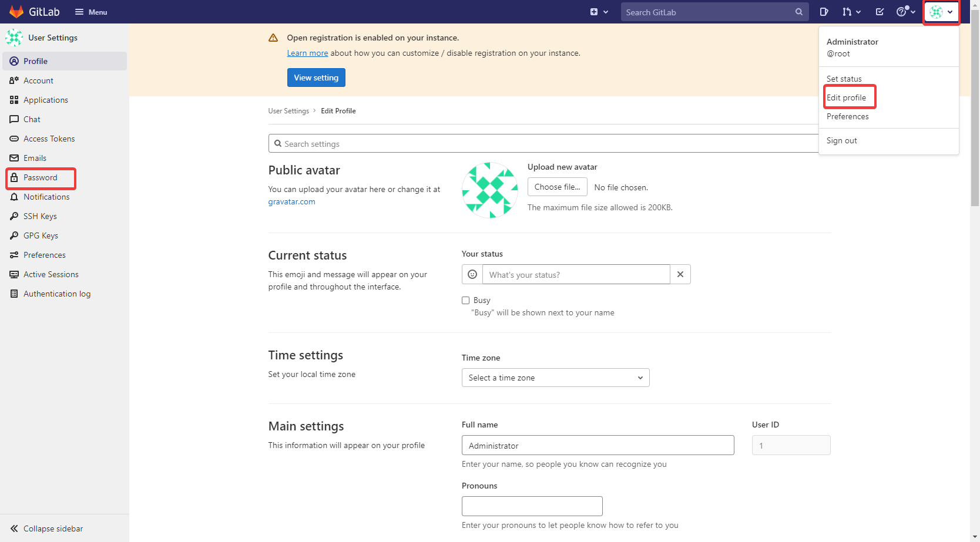Image resolution: width=980 pixels, height=542 pixels.
Task: Open the Chat section in the sidebar
Action: click(x=32, y=119)
